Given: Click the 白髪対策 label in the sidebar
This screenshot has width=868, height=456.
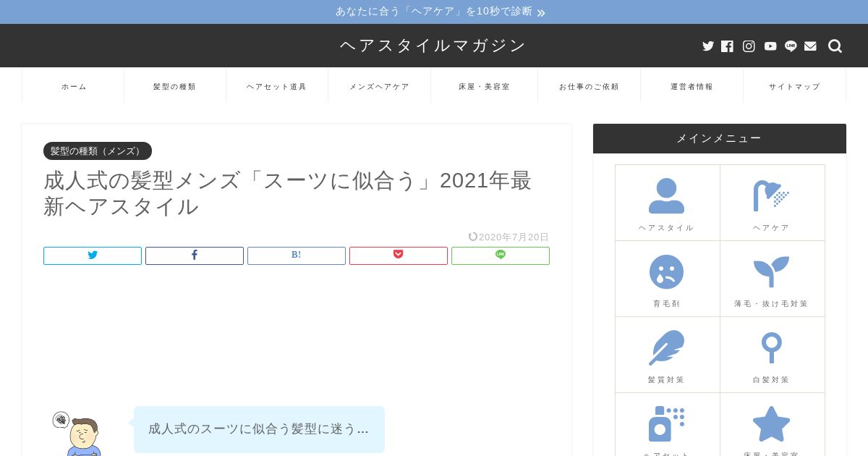Looking at the screenshot, I should (771, 379).
